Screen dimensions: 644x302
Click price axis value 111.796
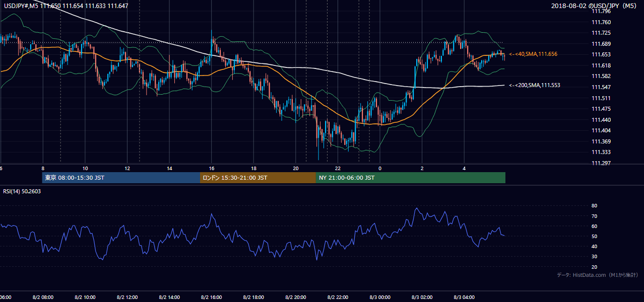[x=601, y=11]
